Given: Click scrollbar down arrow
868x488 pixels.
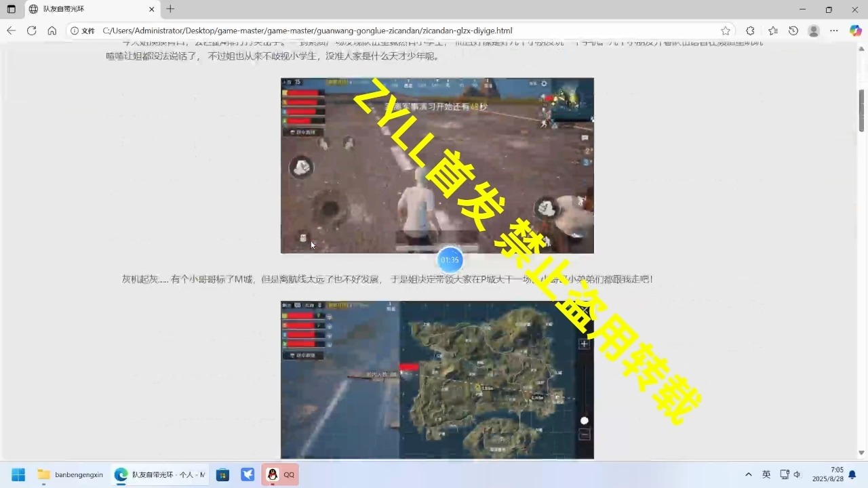Looking at the screenshot, I should click(x=862, y=453).
